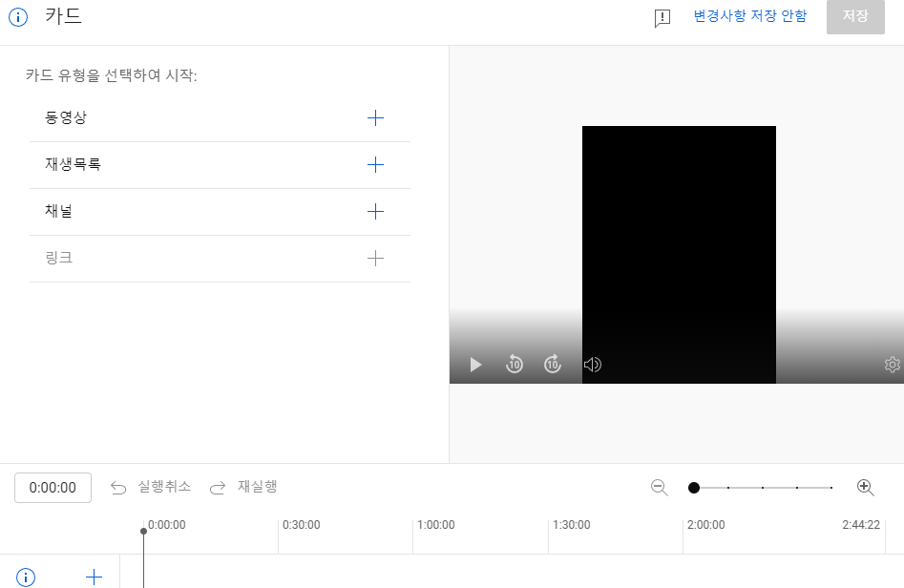Zoom in the timeline
This screenshot has width=904, height=588.
(x=866, y=488)
